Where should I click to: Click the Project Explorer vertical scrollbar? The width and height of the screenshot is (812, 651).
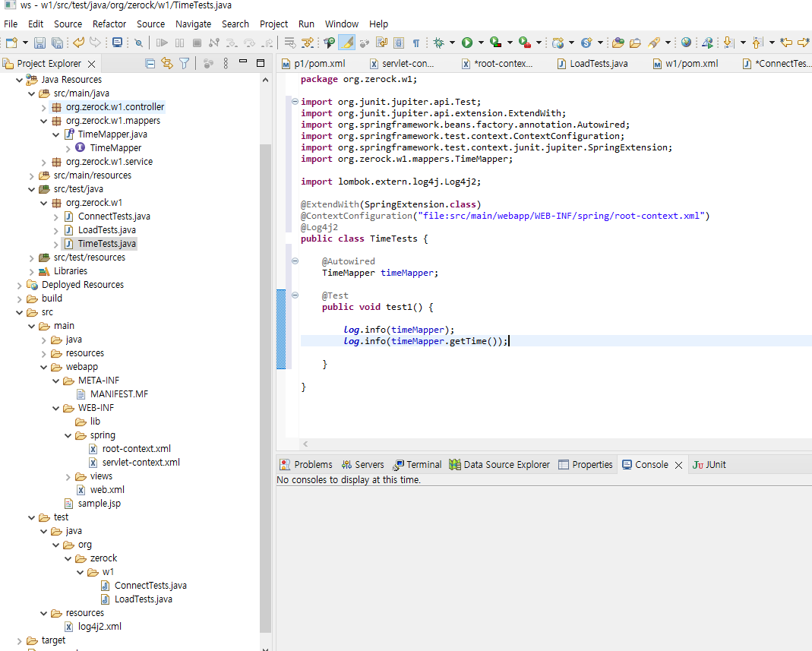tap(266, 380)
